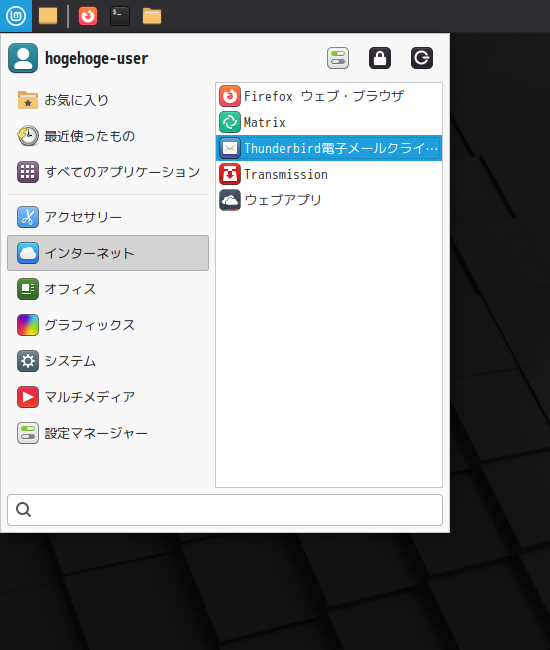This screenshot has width=550, height=650.
Task: Open the グラフィックス category
Action: point(108,325)
